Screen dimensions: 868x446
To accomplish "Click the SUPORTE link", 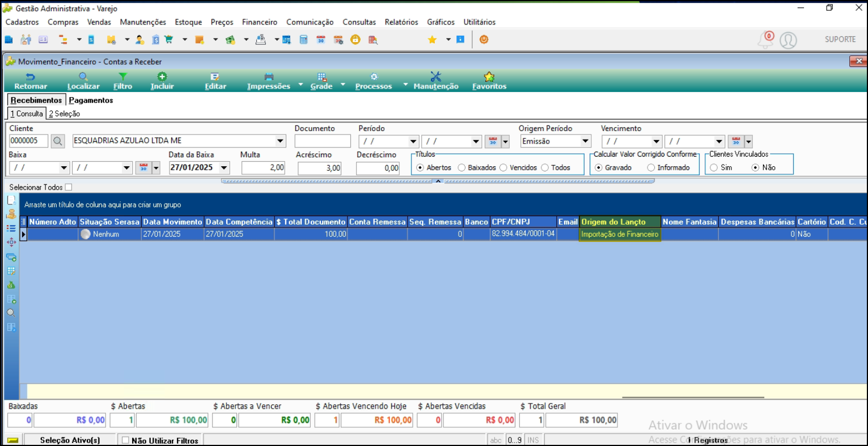I will pos(840,39).
